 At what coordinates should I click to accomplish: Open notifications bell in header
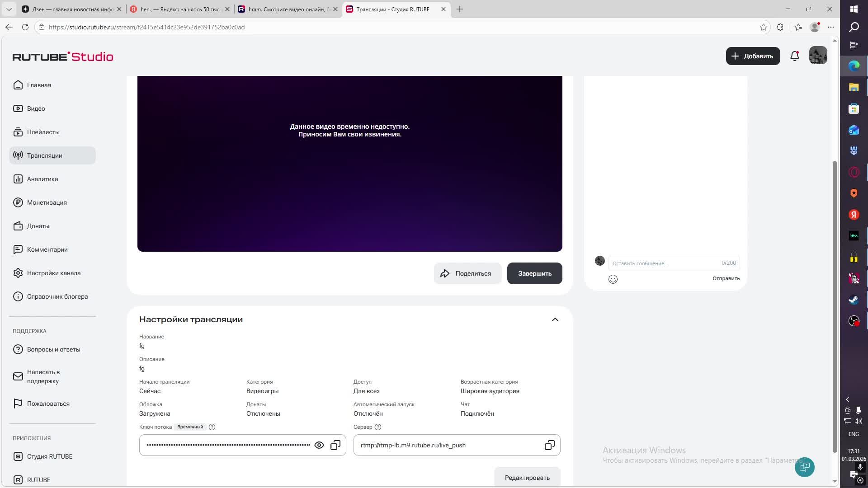(x=794, y=56)
